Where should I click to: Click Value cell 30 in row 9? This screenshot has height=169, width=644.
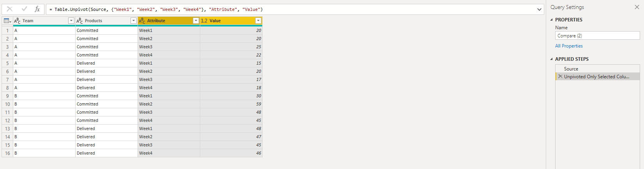point(231,96)
